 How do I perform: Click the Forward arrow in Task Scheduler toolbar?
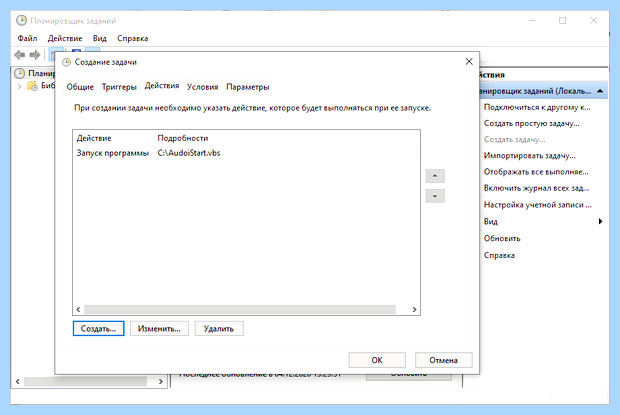click(x=35, y=55)
